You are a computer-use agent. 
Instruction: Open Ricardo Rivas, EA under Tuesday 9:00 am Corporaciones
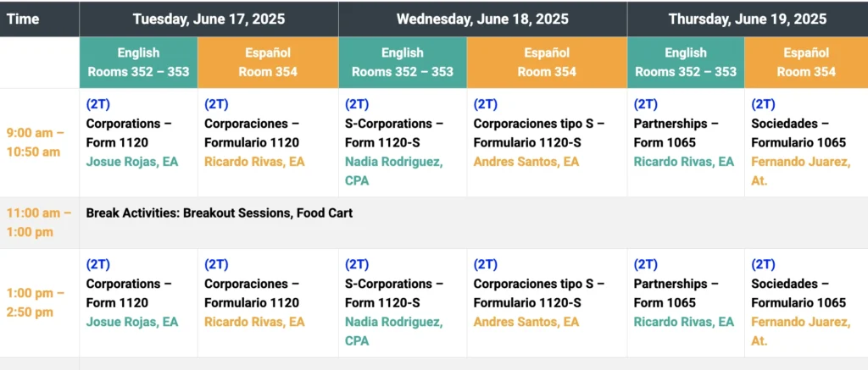click(x=254, y=162)
